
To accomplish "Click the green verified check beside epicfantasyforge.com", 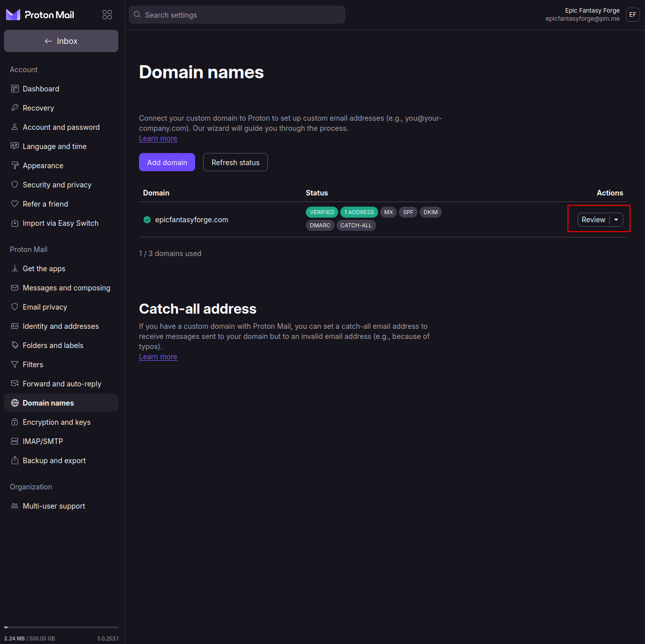I will pyautogui.click(x=147, y=220).
